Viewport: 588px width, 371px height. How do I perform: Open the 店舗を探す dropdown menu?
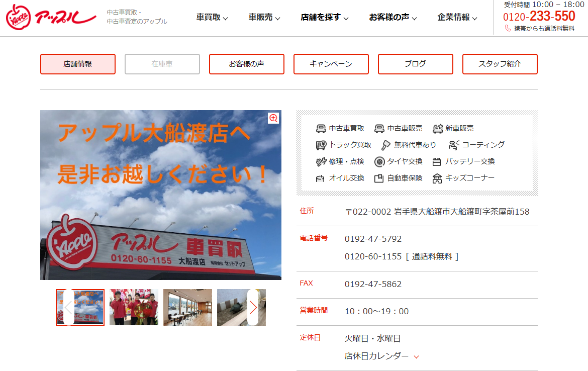pyautogui.click(x=324, y=18)
